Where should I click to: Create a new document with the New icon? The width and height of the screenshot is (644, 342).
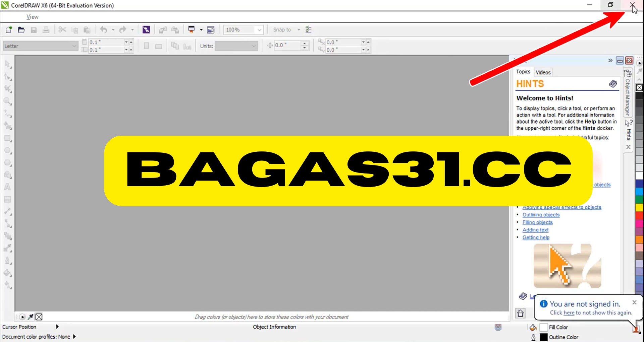pyautogui.click(x=9, y=30)
